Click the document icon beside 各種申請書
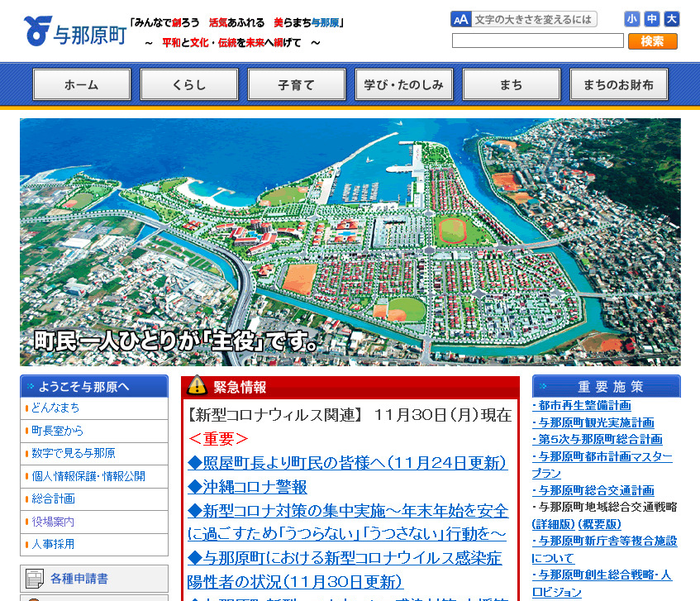This screenshot has width=700, height=601. click(x=35, y=579)
